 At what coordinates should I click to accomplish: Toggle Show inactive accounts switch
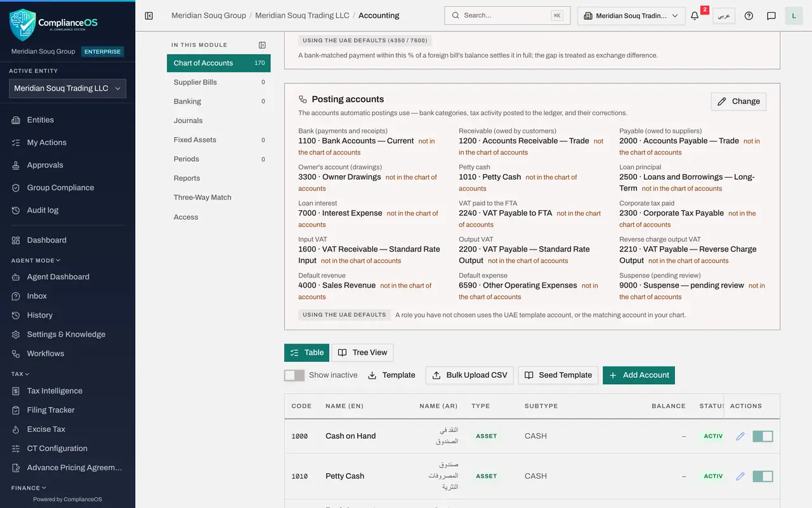294,375
